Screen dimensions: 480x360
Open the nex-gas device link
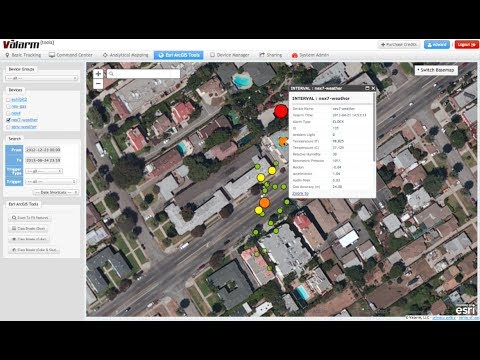19,106
